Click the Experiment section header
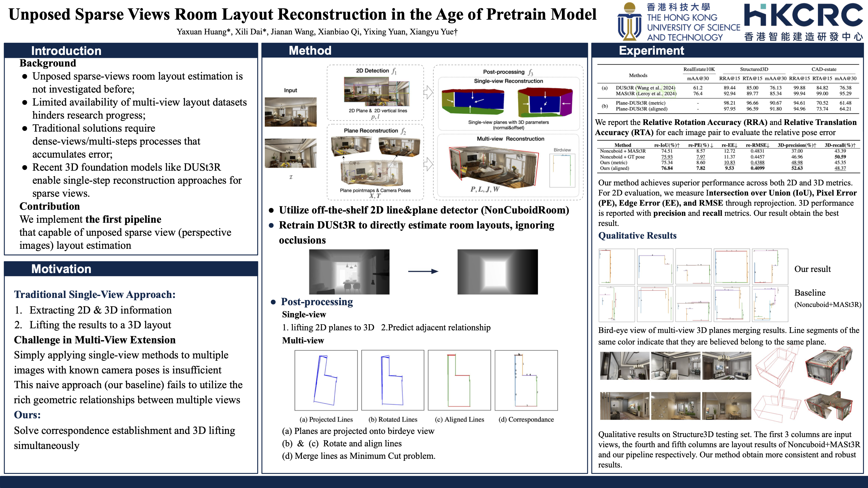The width and height of the screenshot is (868, 488). tap(651, 51)
